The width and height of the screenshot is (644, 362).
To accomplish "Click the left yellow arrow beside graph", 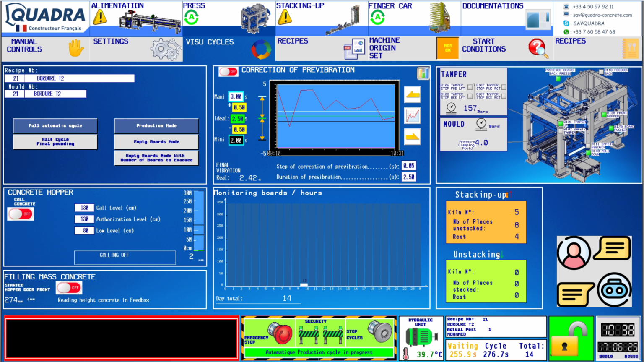I will coord(412,95).
